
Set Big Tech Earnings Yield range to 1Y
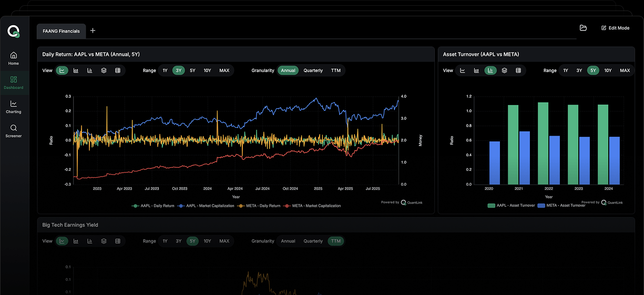pyautogui.click(x=165, y=241)
